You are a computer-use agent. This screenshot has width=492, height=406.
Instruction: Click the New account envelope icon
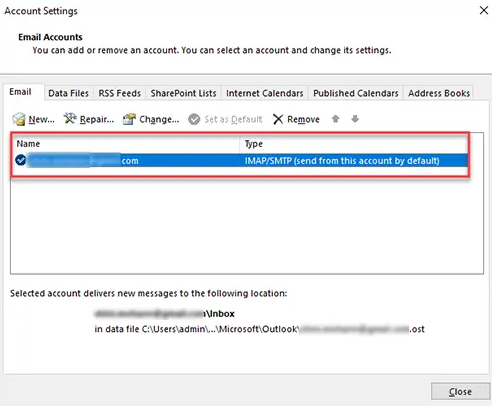click(19, 119)
